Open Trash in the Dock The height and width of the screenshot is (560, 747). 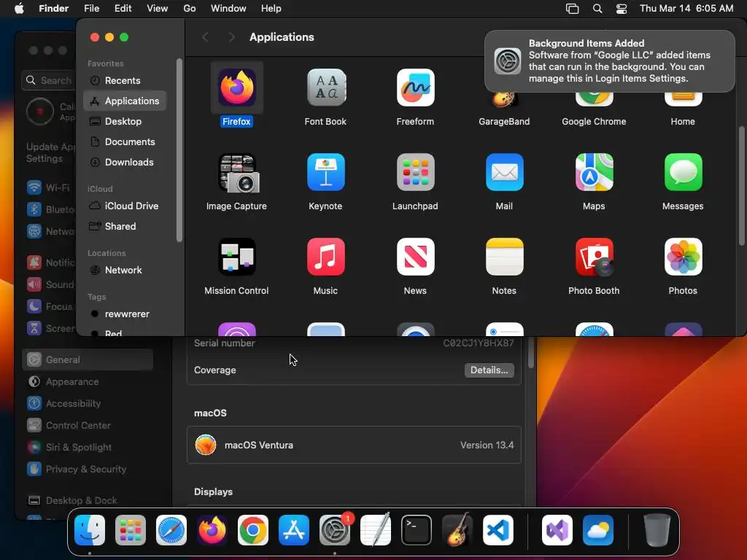(657, 530)
